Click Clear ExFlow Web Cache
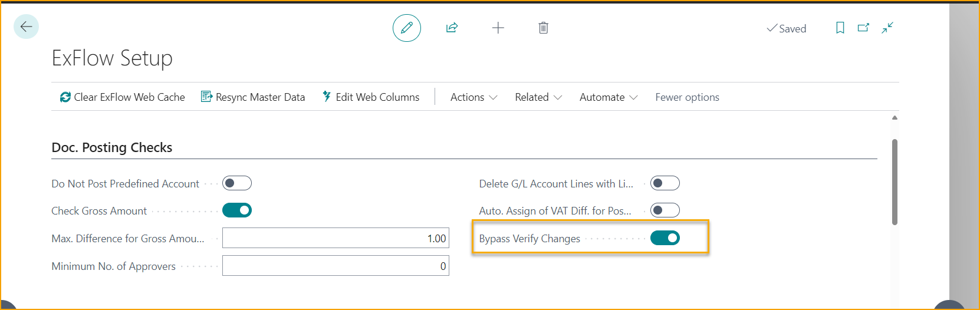The width and height of the screenshot is (980, 310). [123, 97]
